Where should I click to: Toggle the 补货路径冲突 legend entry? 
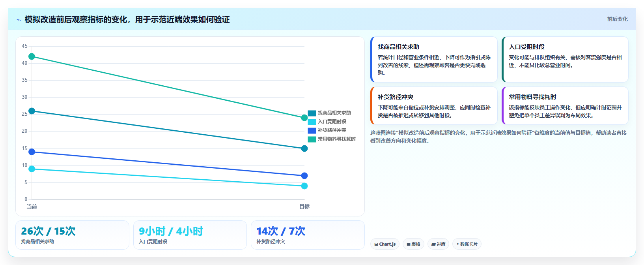tap(327, 130)
